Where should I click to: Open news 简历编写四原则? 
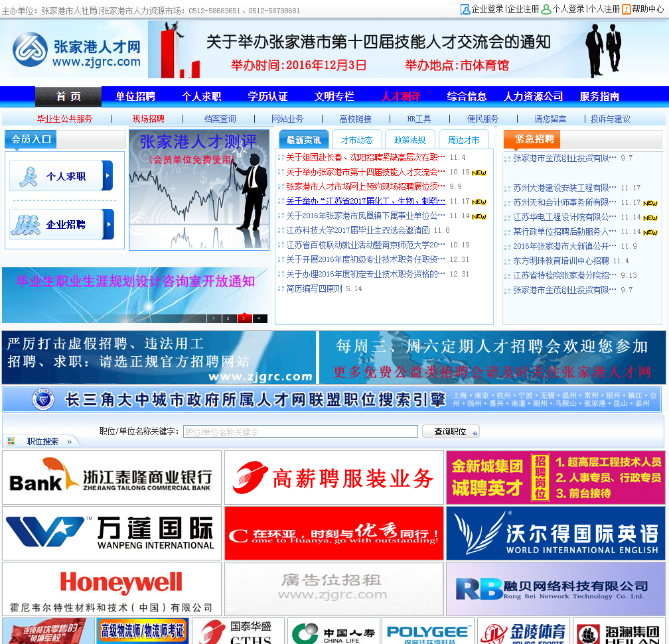314,289
